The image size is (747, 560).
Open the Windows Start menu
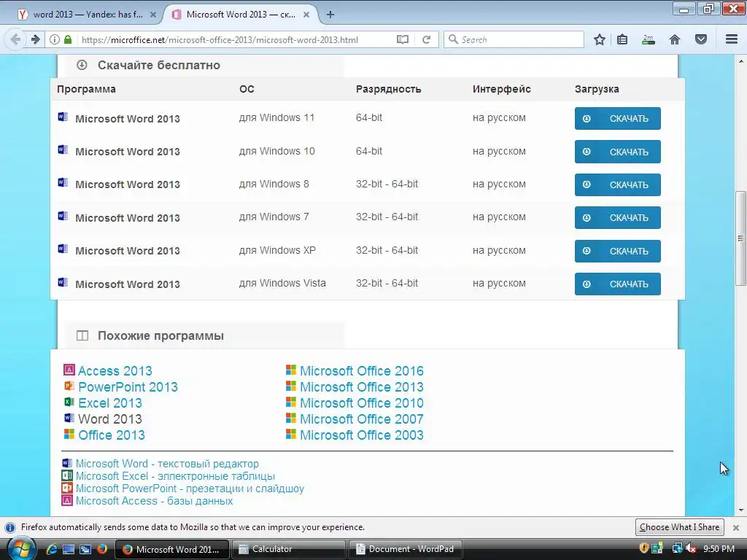pos(21,549)
